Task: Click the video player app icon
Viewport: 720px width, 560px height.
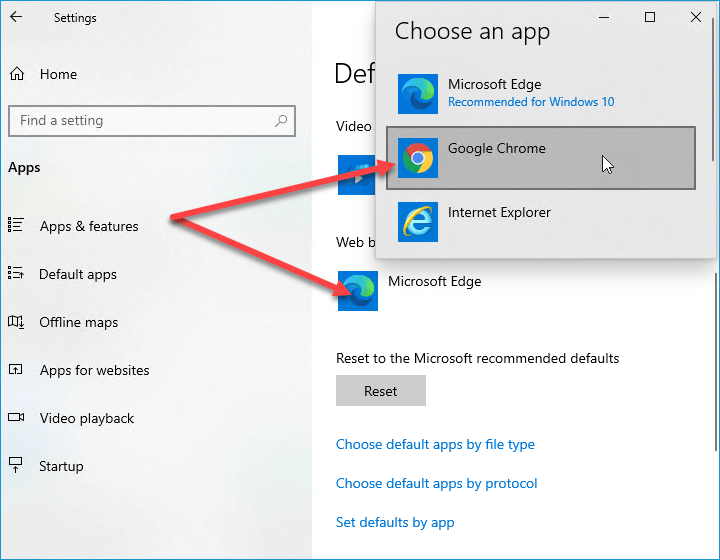Action: [x=356, y=175]
